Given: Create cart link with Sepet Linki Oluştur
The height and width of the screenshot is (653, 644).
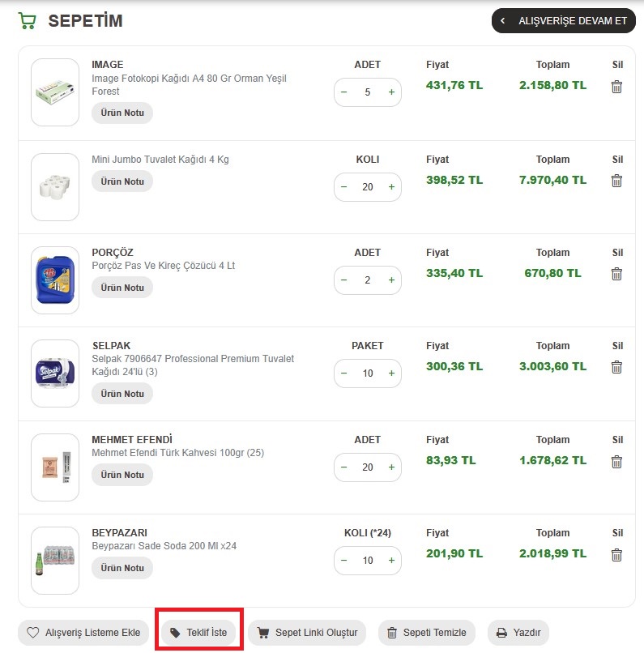Looking at the screenshot, I should click(307, 633).
